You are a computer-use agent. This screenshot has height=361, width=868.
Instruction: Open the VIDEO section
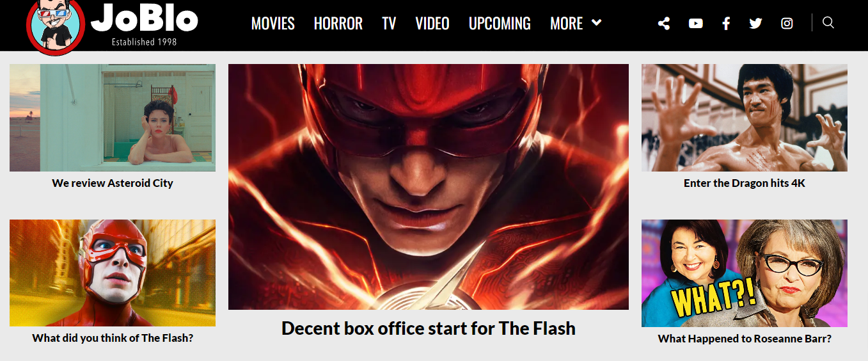click(432, 24)
